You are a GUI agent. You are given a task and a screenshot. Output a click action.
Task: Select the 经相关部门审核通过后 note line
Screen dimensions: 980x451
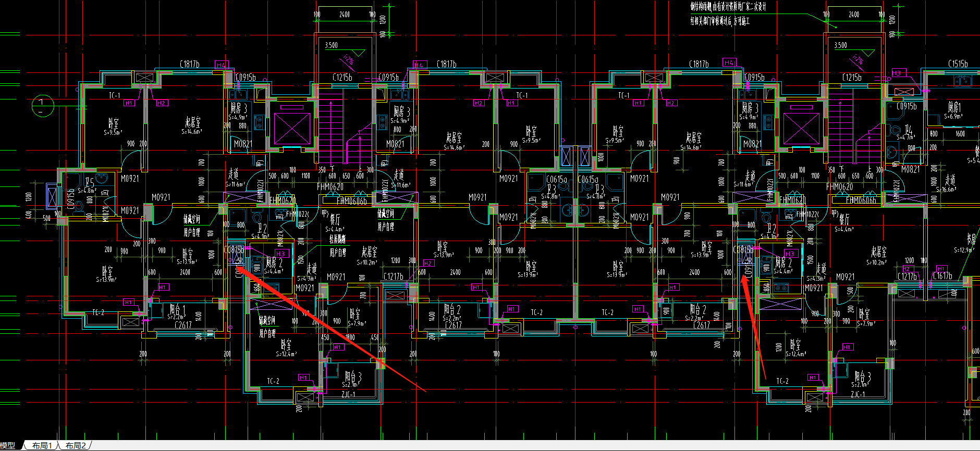(720, 21)
